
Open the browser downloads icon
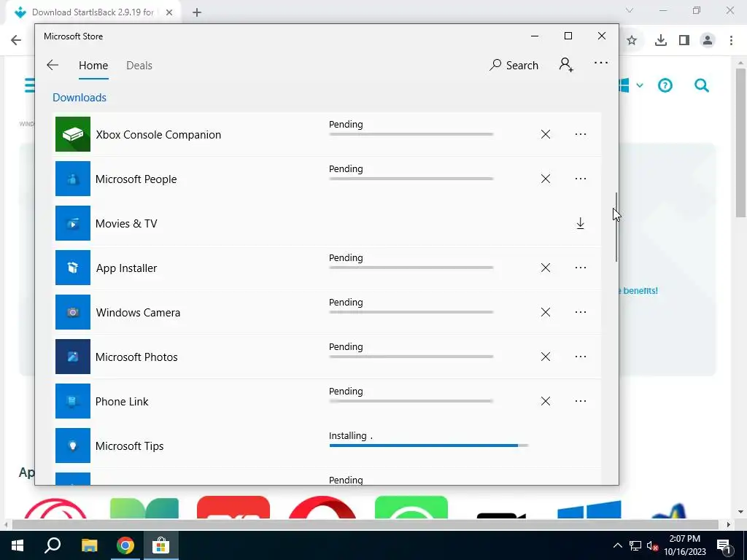pos(660,40)
